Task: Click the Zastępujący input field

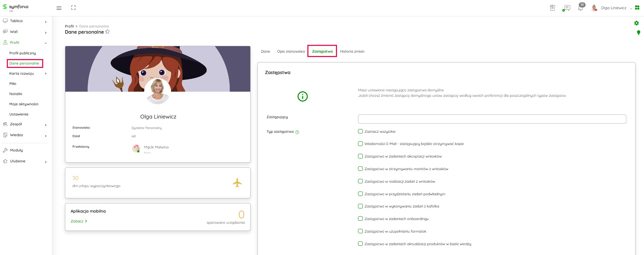Action: [492, 119]
